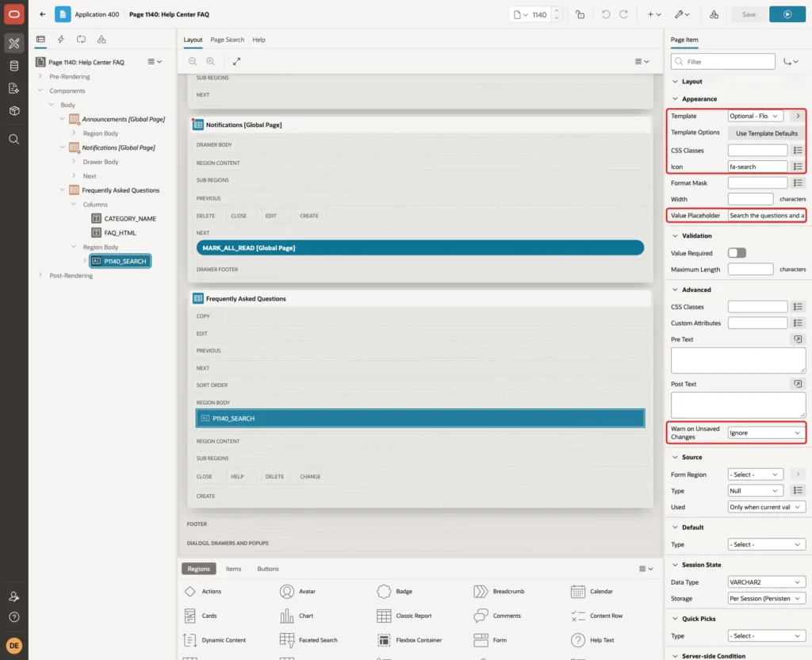Open the Create plus menu
The width and height of the screenshot is (812, 660).
(654, 14)
